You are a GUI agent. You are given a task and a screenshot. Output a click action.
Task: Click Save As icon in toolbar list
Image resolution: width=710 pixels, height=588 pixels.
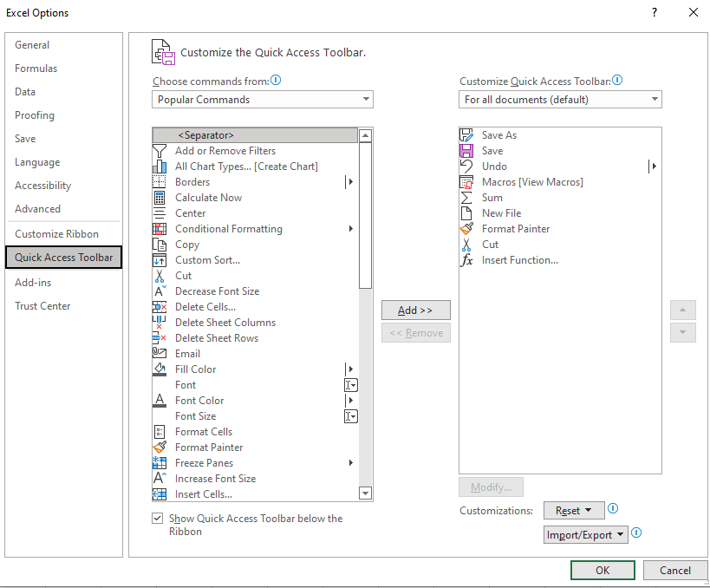[x=466, y=135]
